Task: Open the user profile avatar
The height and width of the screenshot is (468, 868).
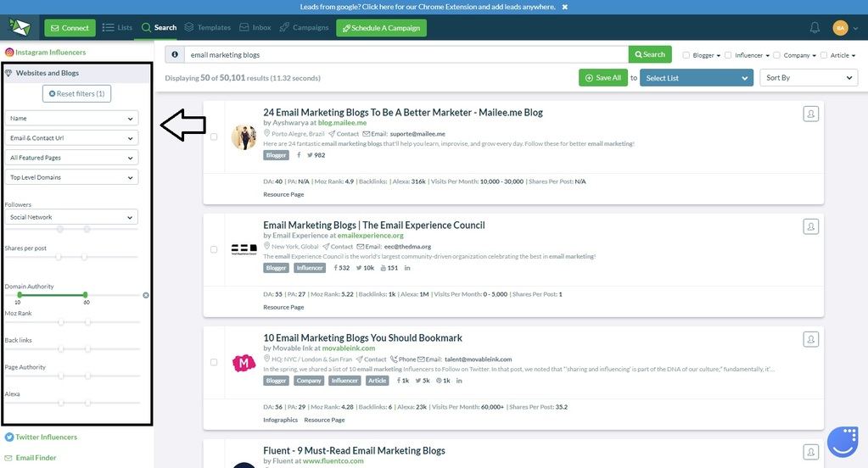Action: click(840, 28)
